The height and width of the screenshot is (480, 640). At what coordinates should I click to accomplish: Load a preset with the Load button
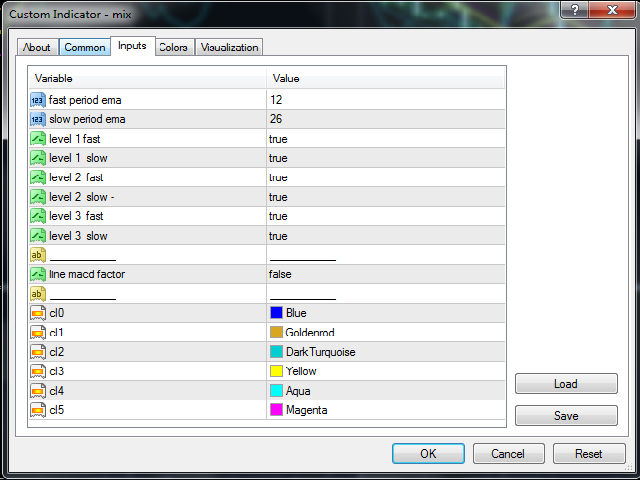coord(566,384)
